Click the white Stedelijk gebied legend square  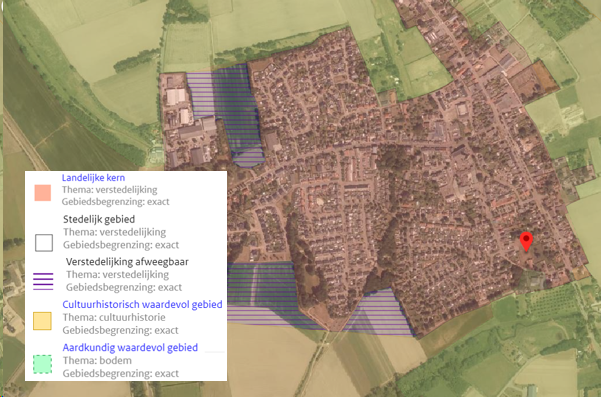pyautogui.click(x=44, y=243)
